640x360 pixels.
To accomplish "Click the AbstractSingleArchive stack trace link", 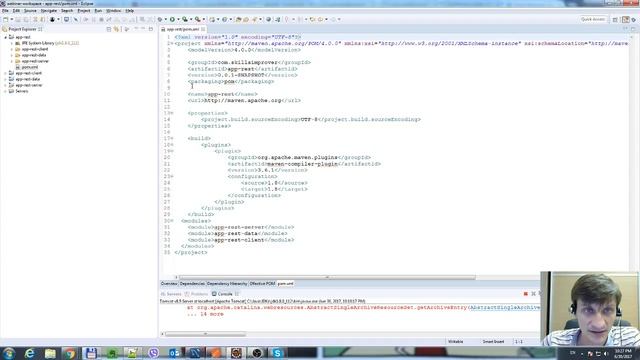I will point(504,307).
